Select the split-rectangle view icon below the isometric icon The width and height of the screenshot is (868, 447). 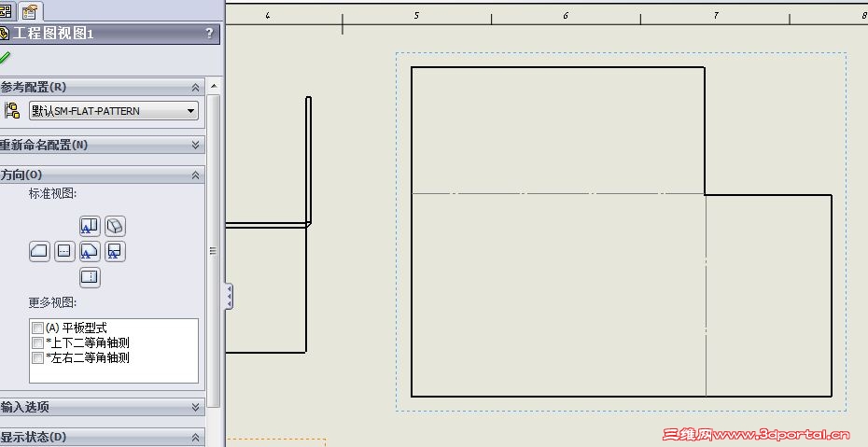[x=115, y=251]
